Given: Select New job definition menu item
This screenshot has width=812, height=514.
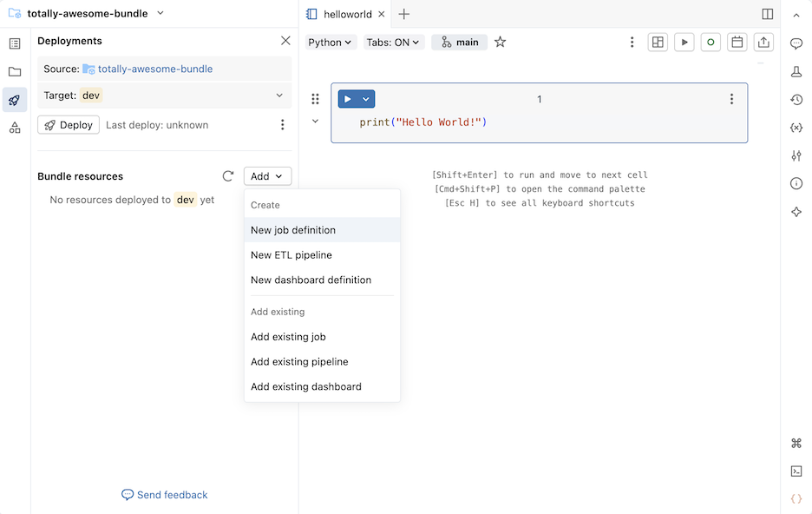Looking at the screenshot, I should click(x=293, y=230).
